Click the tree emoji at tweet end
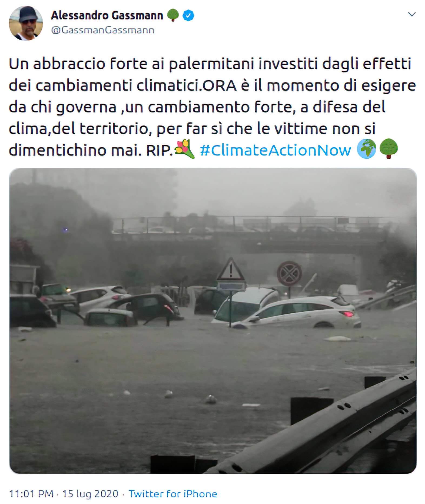Screen dimensions: 425x504 click(x=389, y=149)
